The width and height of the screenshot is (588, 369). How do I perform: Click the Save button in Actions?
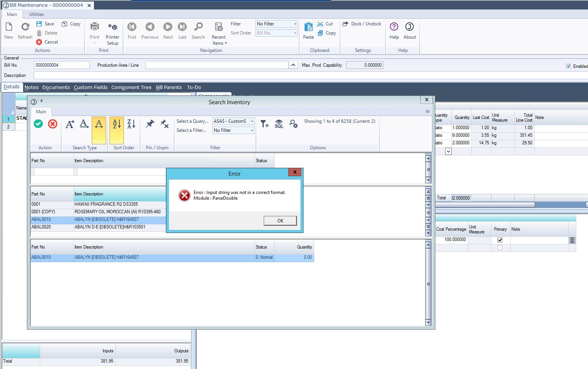45,24
